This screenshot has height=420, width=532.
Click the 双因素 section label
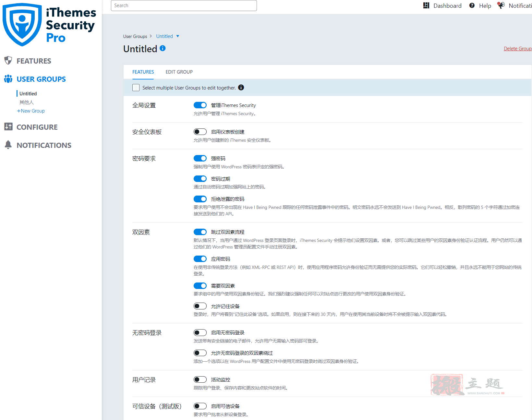pos(141,232)
